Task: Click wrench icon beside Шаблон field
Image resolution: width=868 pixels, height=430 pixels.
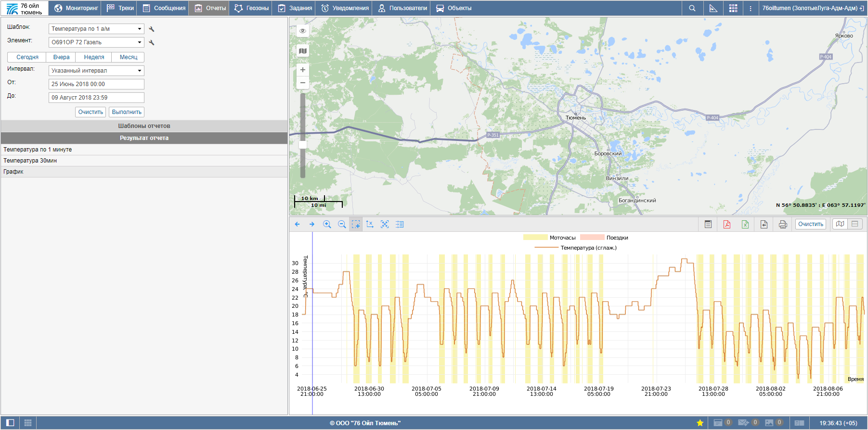Action: click(152, 29)
